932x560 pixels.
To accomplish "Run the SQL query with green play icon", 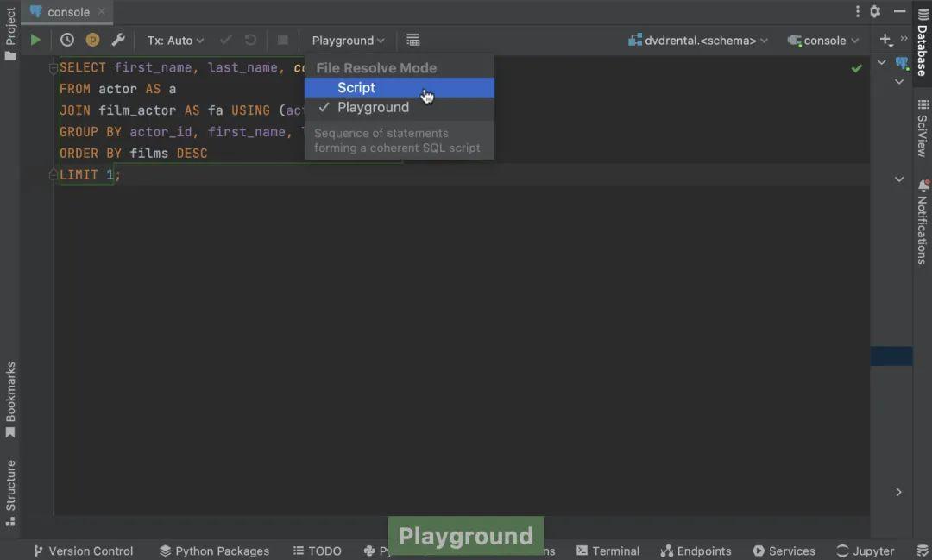I will (35, 40).
